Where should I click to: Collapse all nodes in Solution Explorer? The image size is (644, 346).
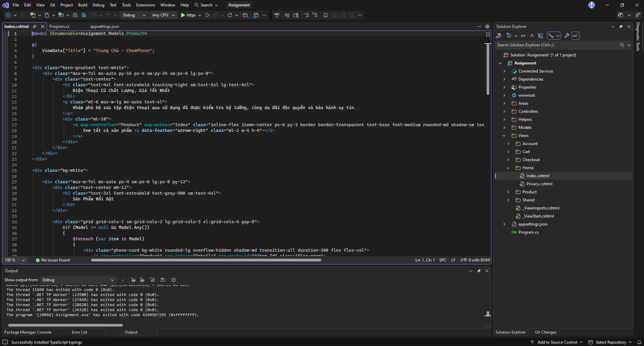[532, 36]
